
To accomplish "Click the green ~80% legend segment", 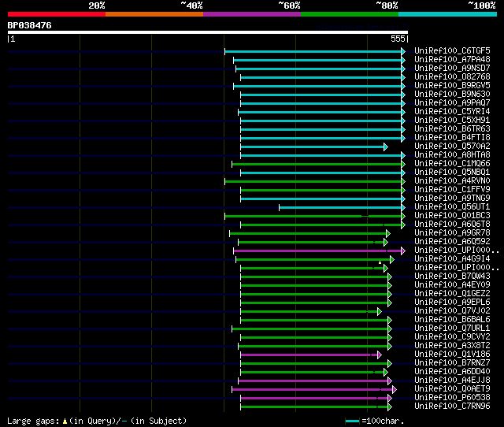I will (x=350, y=14).
